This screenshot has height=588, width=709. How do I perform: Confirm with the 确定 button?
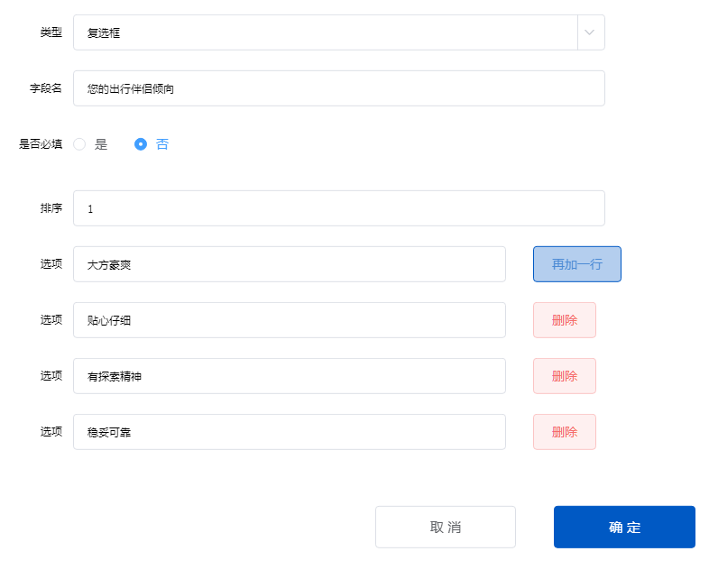(x=624, y=527)
